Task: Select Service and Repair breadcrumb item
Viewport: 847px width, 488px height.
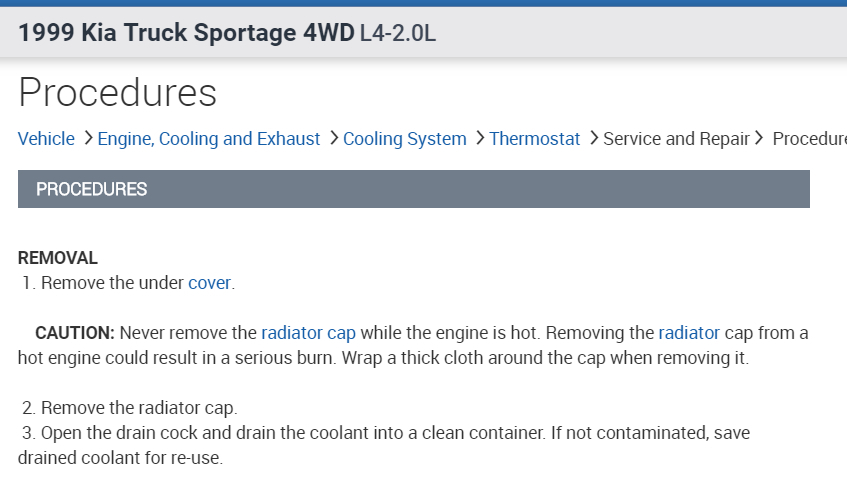Action: 676,139
